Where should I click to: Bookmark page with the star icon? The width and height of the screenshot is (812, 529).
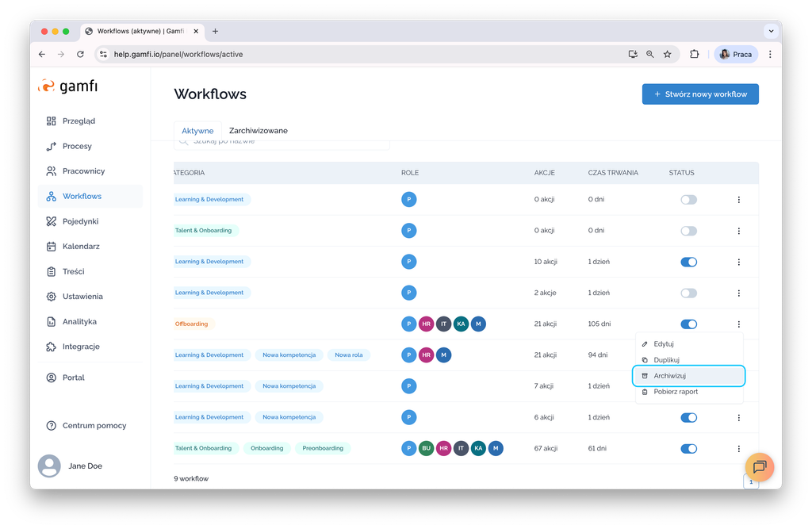pos(668,54)
